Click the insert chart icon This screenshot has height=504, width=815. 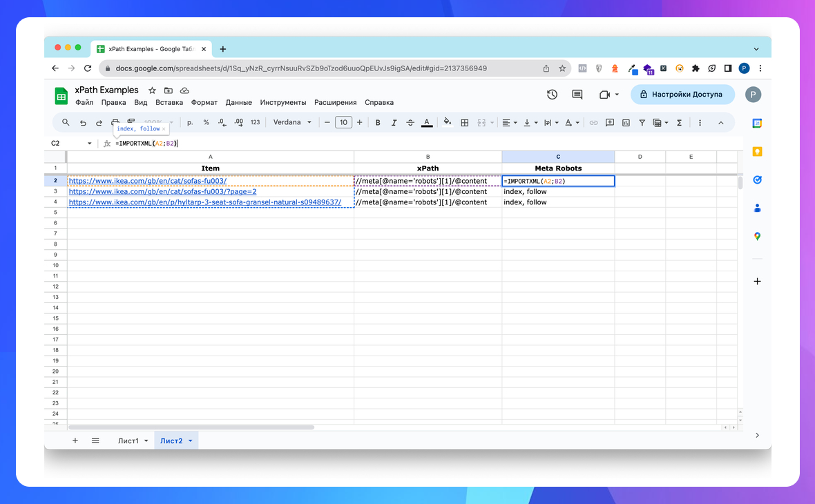(x=626, y=123)
